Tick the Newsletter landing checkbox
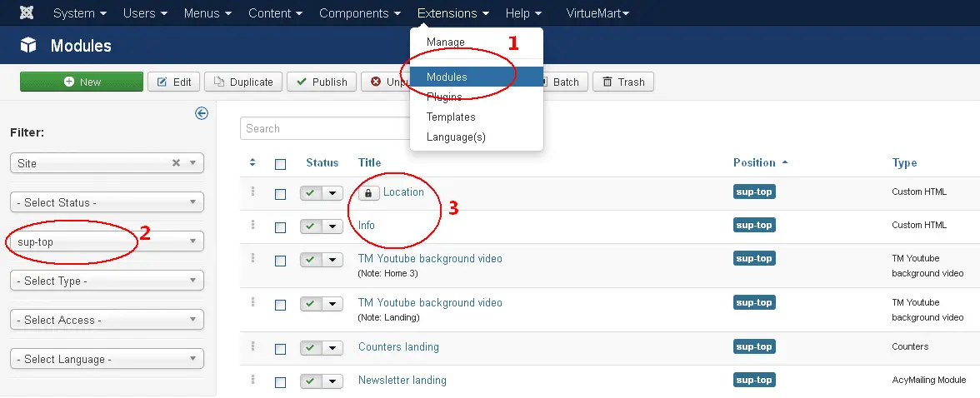Image resolution: width=980 pixels, height=398 pixels. tap(281, 382)
